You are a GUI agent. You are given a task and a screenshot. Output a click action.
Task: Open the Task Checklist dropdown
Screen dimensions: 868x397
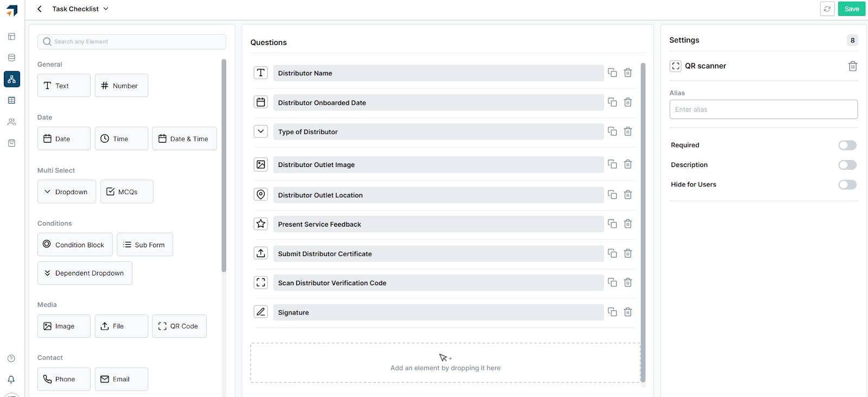106,9
